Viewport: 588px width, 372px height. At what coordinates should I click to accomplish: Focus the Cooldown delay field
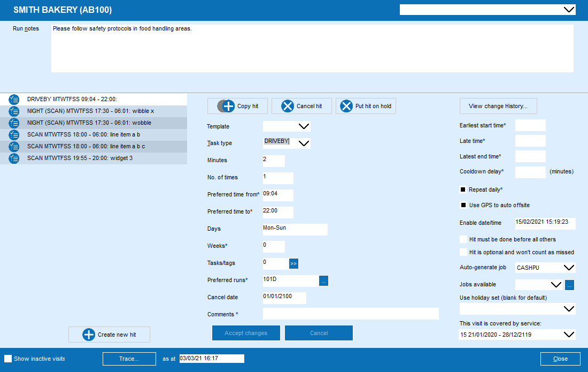click(x=530, y=172)
